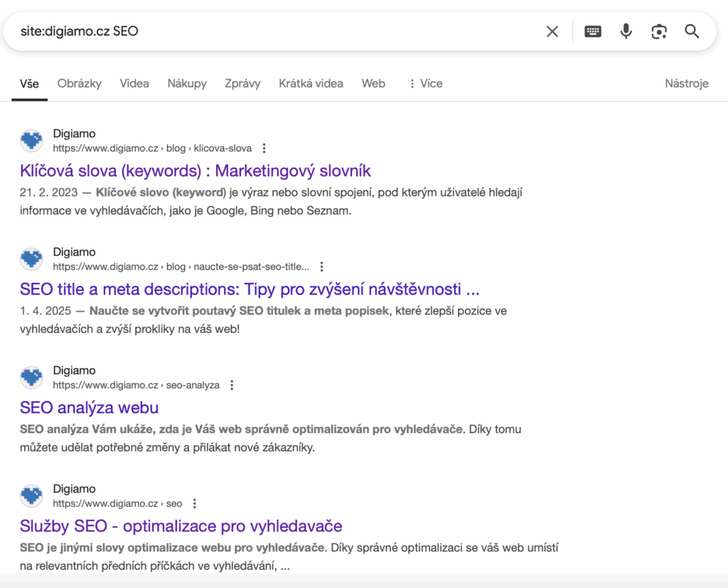The height and width of the screenshot is (588, 728).
Task: Open the SEO title a meta descriptions result
Action: click(x=250, y=289)
